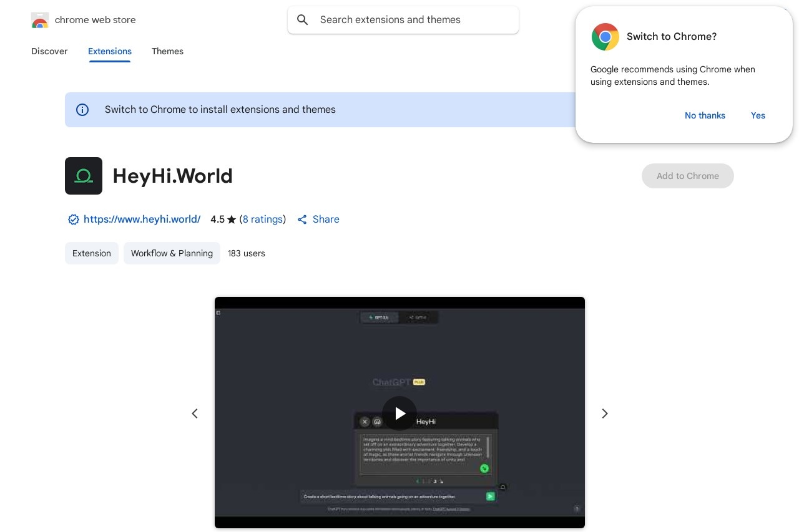799x532 pixels.
Task: Click No thanks in the Chrome popup
Action: [x=705, y=115]
